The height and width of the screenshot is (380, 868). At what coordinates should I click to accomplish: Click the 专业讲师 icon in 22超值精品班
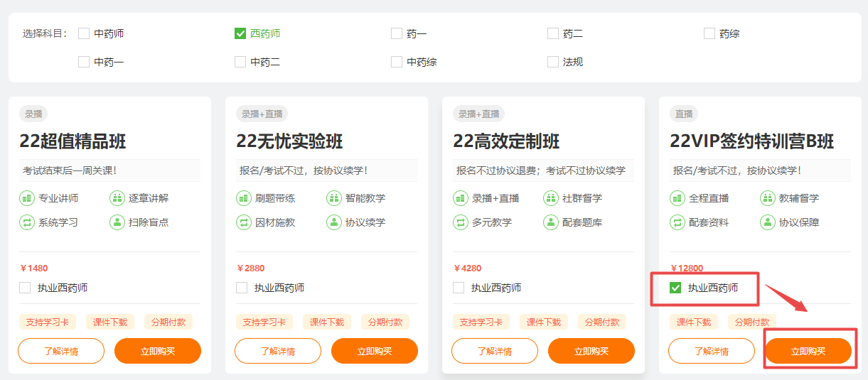tap(27, 198)
